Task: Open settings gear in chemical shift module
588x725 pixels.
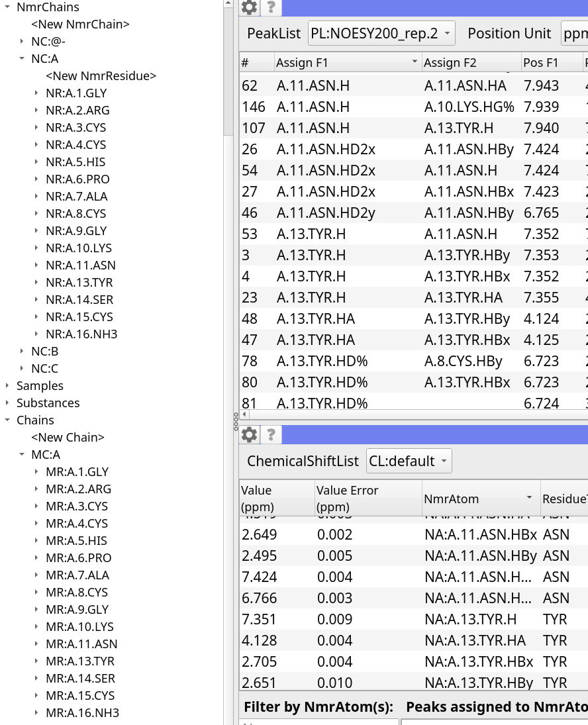Action: coord(250,434)
